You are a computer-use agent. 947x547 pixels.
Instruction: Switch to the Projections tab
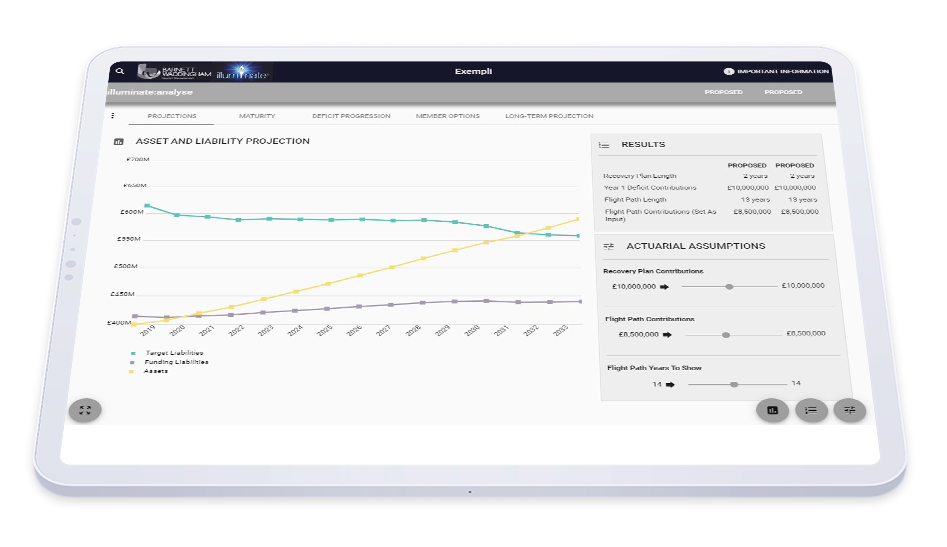point(172,116)
